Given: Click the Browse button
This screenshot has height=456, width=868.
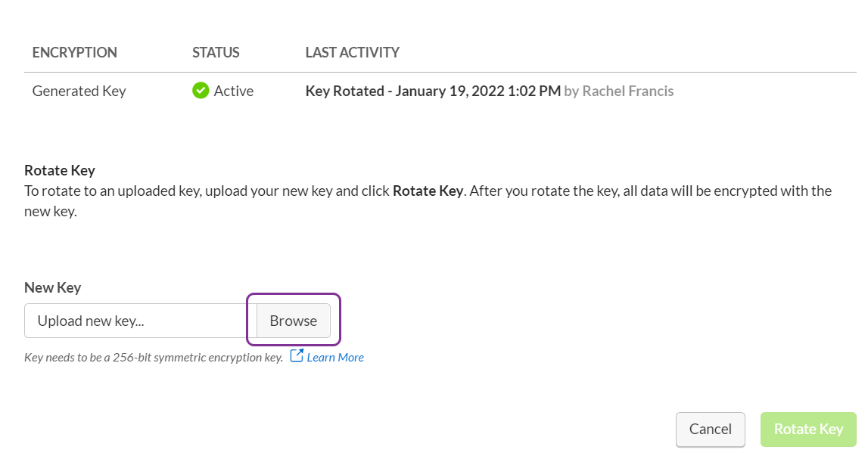Looking at the screenshot, I should coord(294,321).
